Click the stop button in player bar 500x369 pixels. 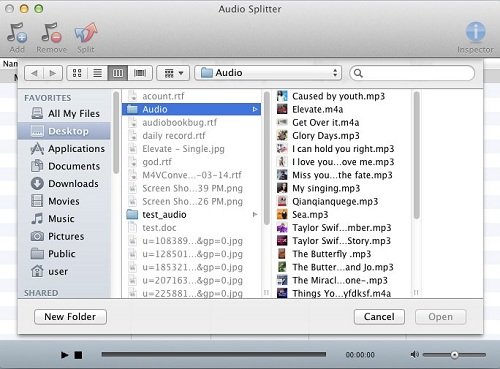[78, 355]
